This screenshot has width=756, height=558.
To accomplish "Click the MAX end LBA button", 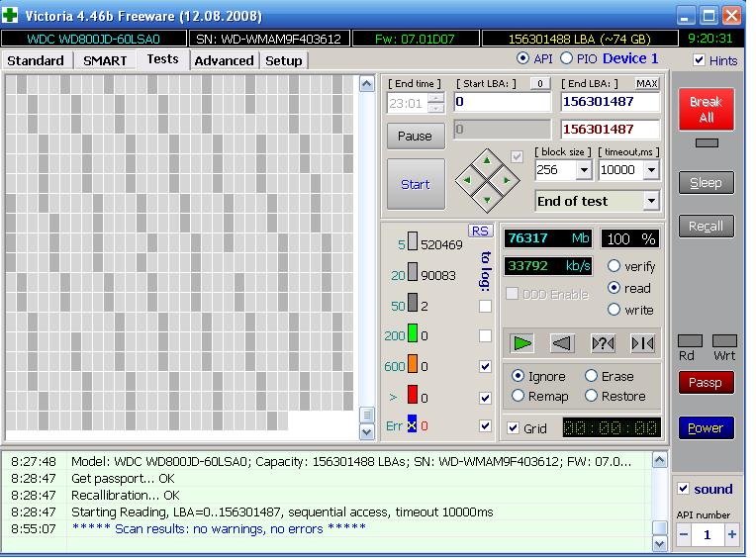I will point(647,84).
